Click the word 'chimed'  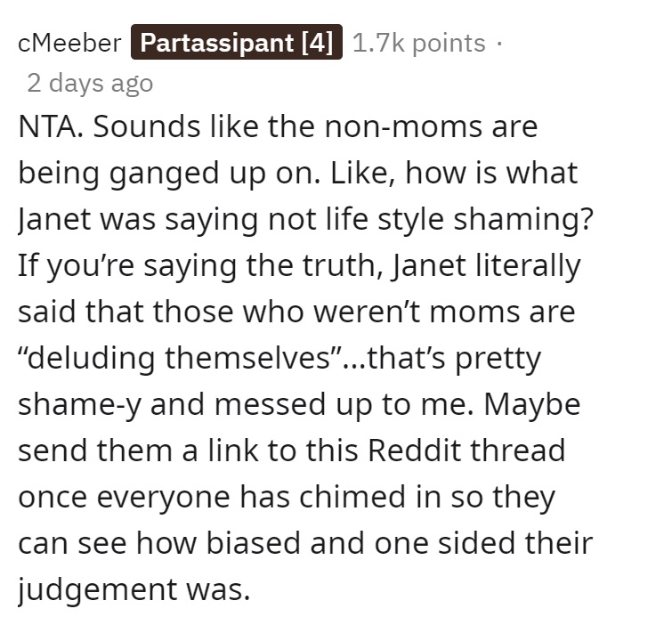coord(352,497)
